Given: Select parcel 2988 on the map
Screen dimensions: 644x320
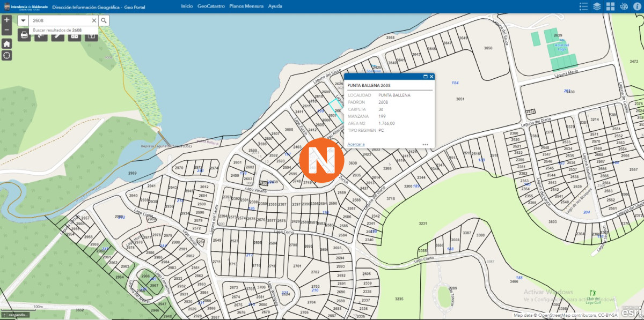Looking at the screenshot, I should tap(390, 38).
